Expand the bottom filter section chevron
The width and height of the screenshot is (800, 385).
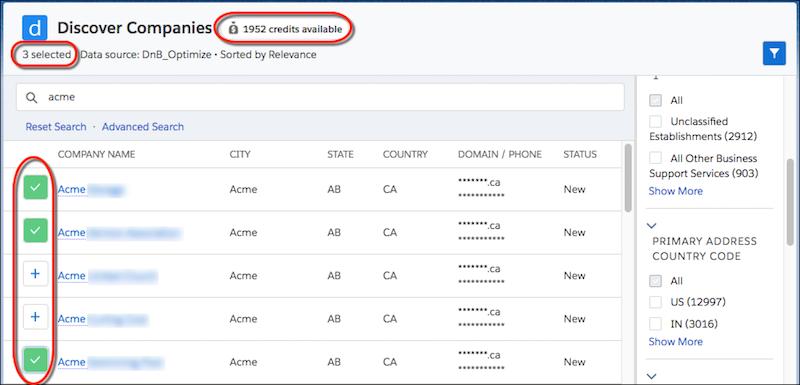[x=652, y=376]
